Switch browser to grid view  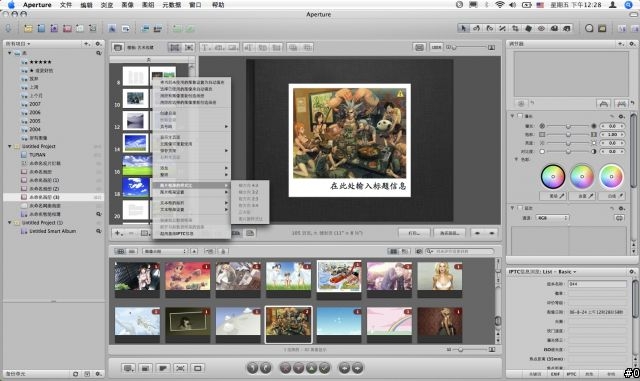click(x=121, y=251)
